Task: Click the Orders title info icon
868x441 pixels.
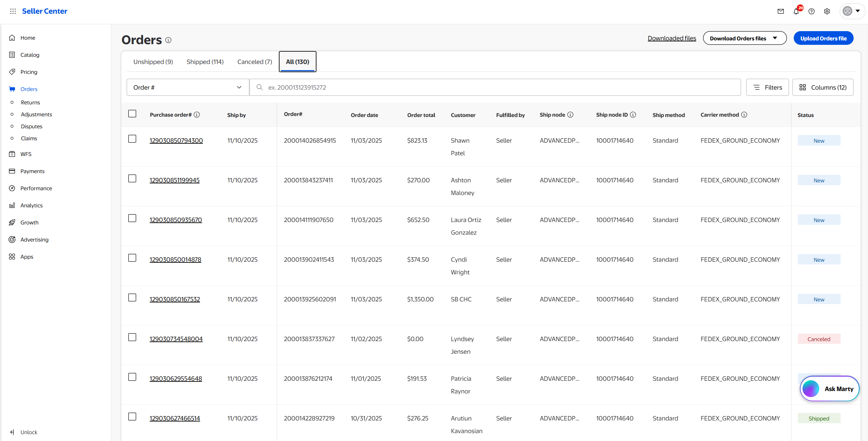Action: coord(168,40)
